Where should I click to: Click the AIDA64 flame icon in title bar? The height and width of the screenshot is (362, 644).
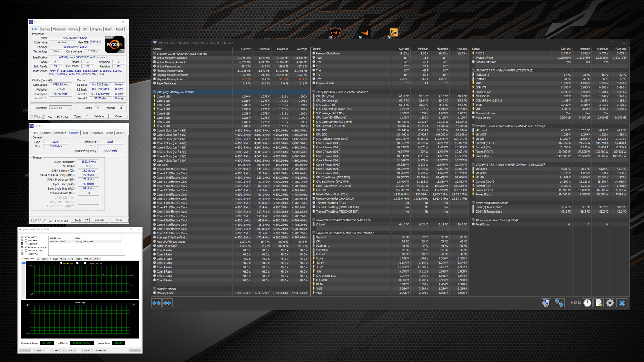[x=20, y=229]
